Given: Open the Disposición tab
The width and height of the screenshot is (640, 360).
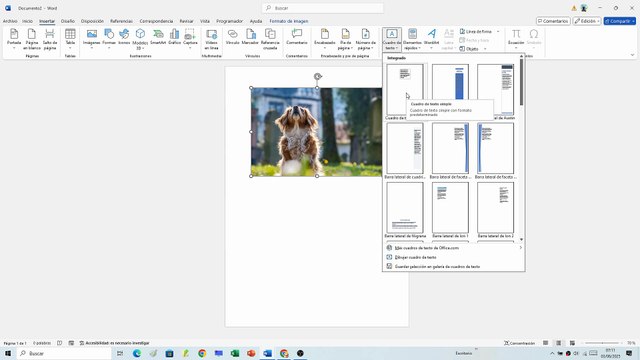Looking at the screenshot, I should [x=92, y=21].
